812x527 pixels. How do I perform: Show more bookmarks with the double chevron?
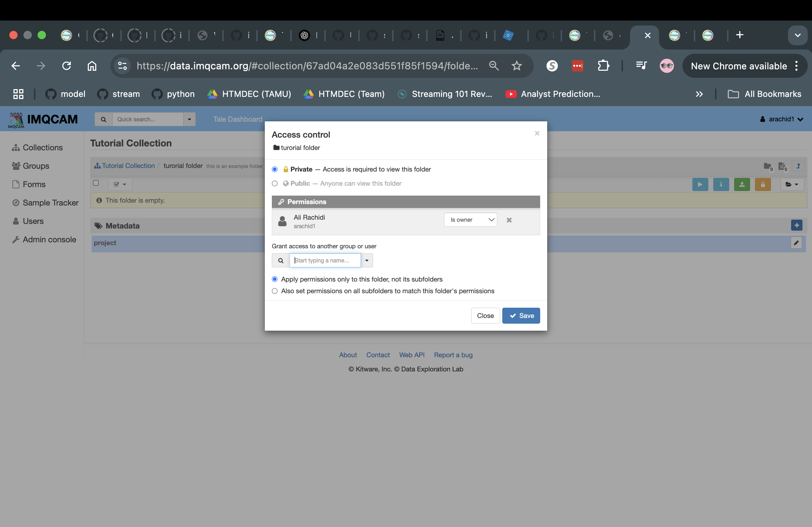coord(699,94)
